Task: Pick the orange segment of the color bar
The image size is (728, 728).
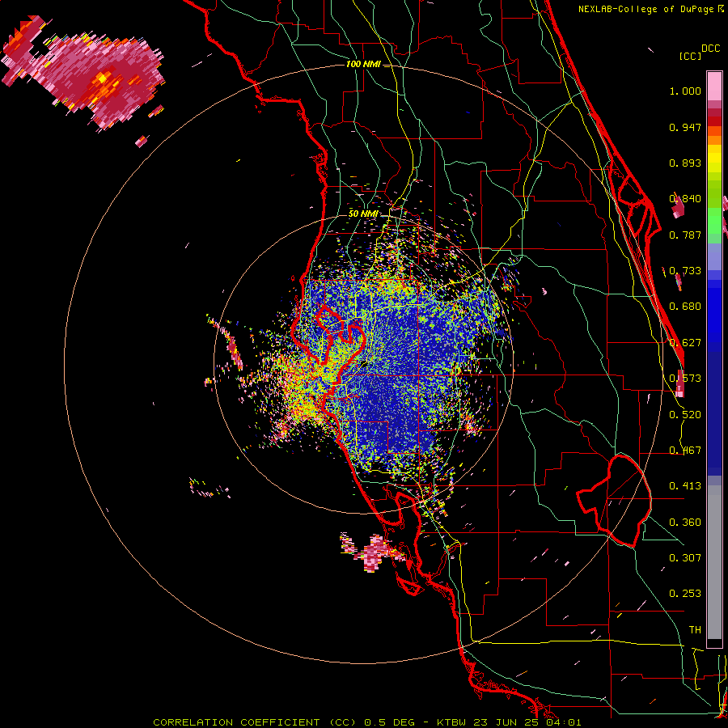Action: point(714,140)
